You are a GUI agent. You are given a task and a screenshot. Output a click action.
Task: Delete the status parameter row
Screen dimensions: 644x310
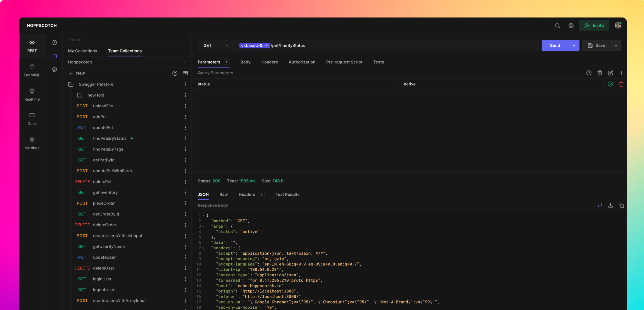point(621,84)
